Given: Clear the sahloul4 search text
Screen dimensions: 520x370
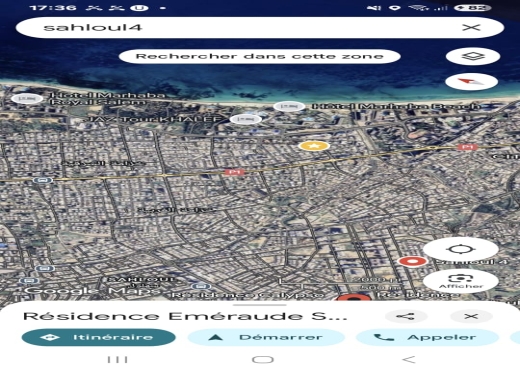Looking at the screenshot, I should click(471, 27).
